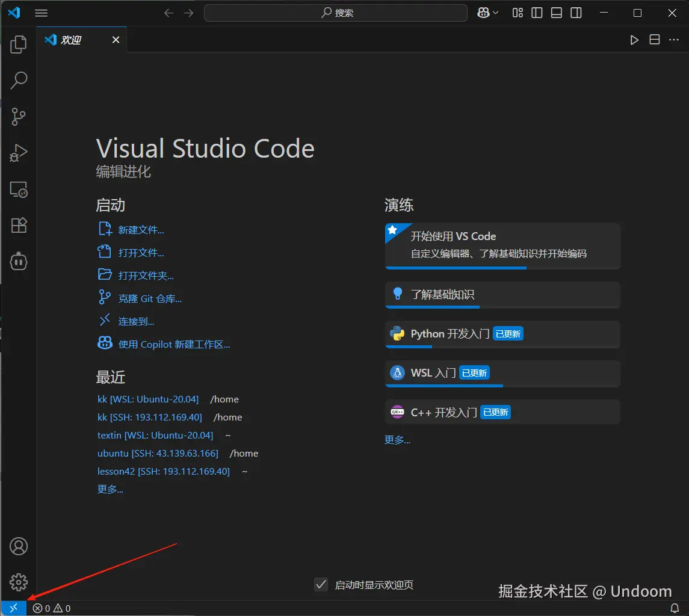Go forward with the right arrow

tap(188, 13)
